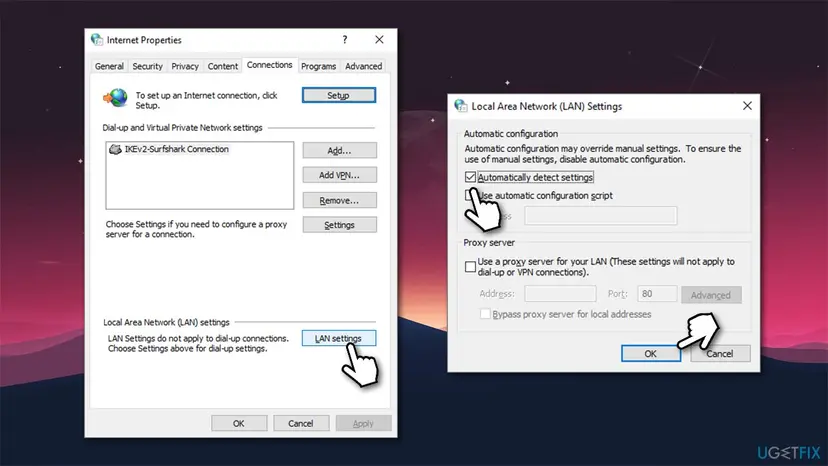Click the proxy Advanced button
This screenshot has width=828, height=466.
(x=711, y=295)
